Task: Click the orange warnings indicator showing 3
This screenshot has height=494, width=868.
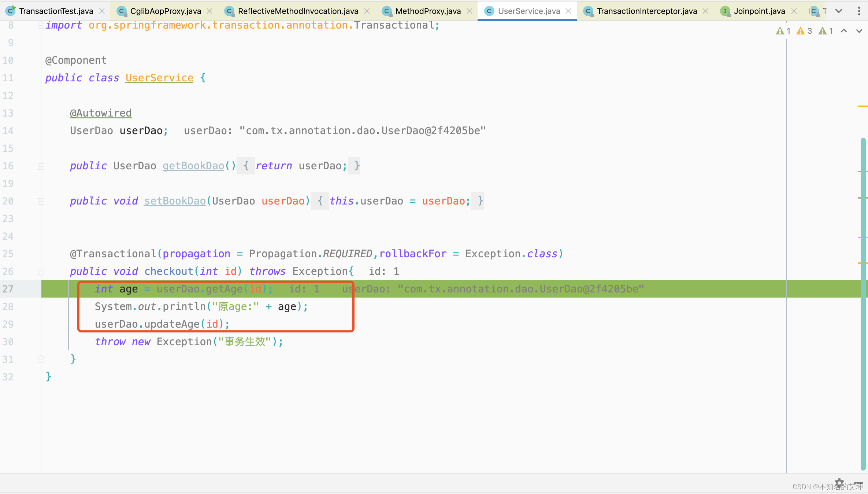Action: coord(805,31)
